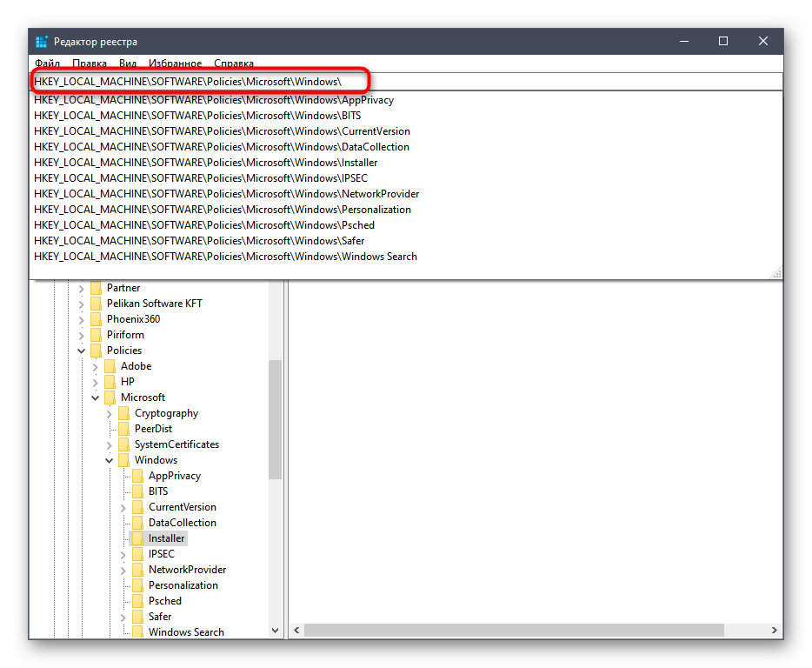Collapse the Microsoft tree node

(96, 397)
